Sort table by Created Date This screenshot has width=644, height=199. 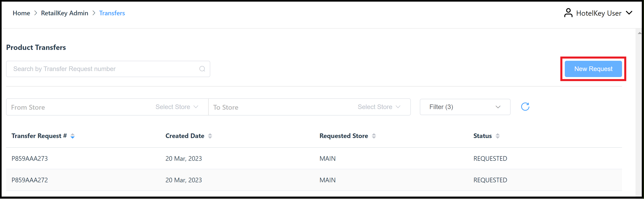click(x=210, y=136)
